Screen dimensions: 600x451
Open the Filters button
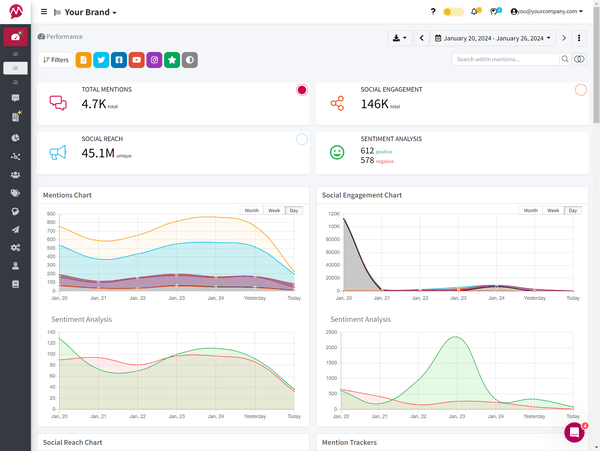[55, 60]
